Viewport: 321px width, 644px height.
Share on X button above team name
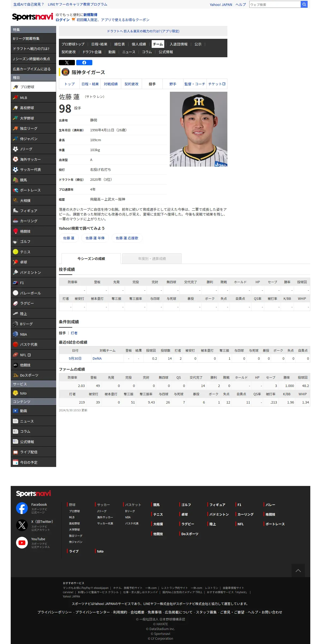click(67, 63)
